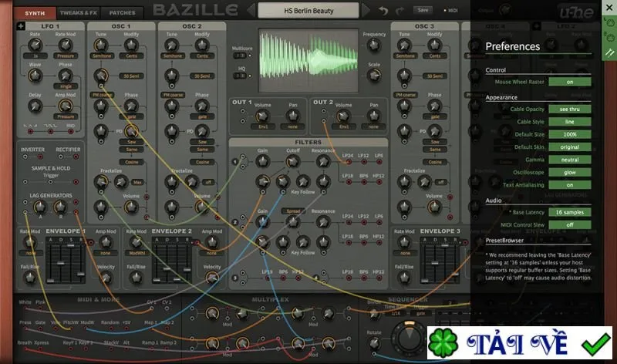Image resolution: width=617 pixels, height=364 pixels.
Task: Click the Sequencer Rotate knob
Action: click(374, 343)
